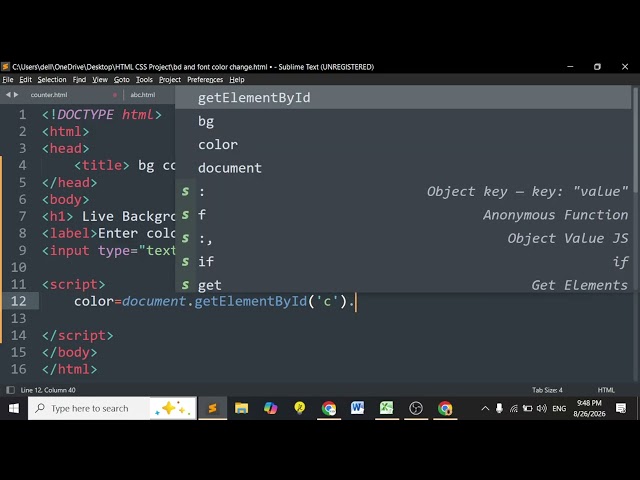Choose bg autocomplete suggestion
Screen dimensions: 640x480
coord(403,121)
